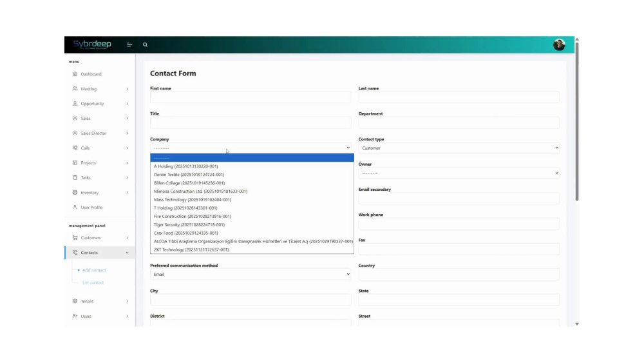Click the Meeting people icon
644x363 pixels.
tap(75, 89)
